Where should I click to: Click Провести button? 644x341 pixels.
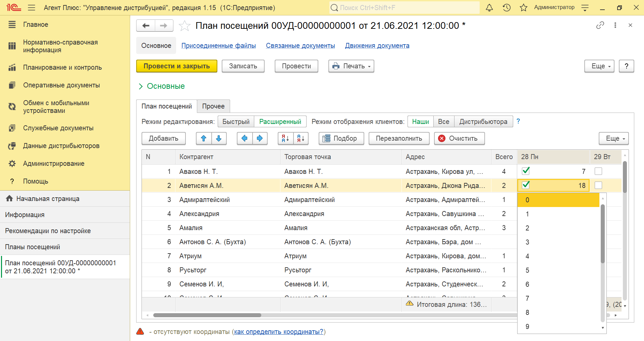pyautogui.click(x=297, y=66)
